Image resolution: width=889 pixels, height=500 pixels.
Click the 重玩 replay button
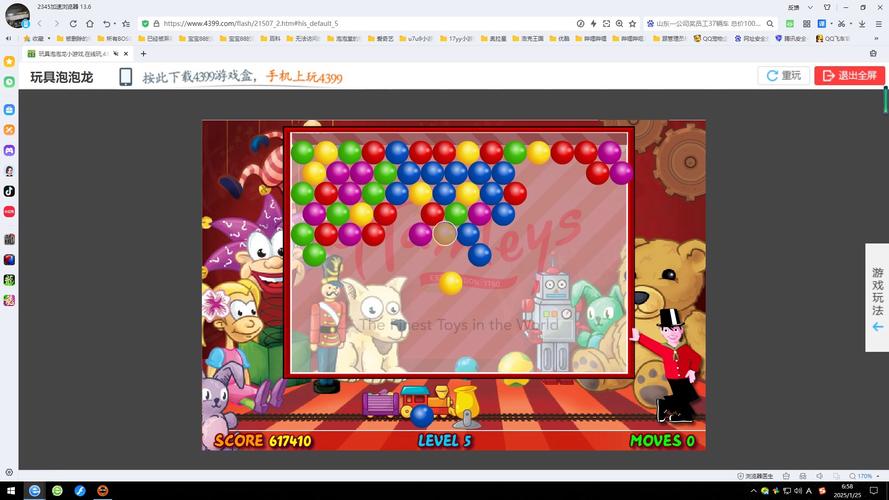[x=783, y=76]
